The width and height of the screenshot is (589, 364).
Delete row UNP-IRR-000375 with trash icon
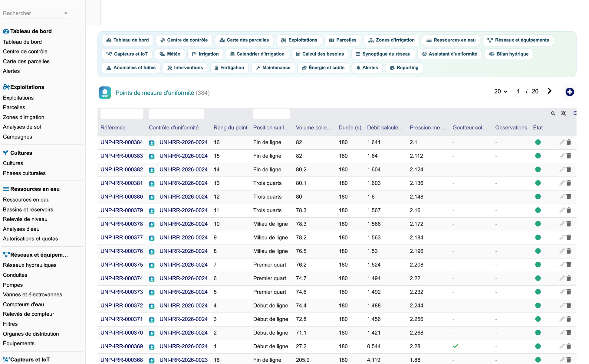(x=569, y=265)
